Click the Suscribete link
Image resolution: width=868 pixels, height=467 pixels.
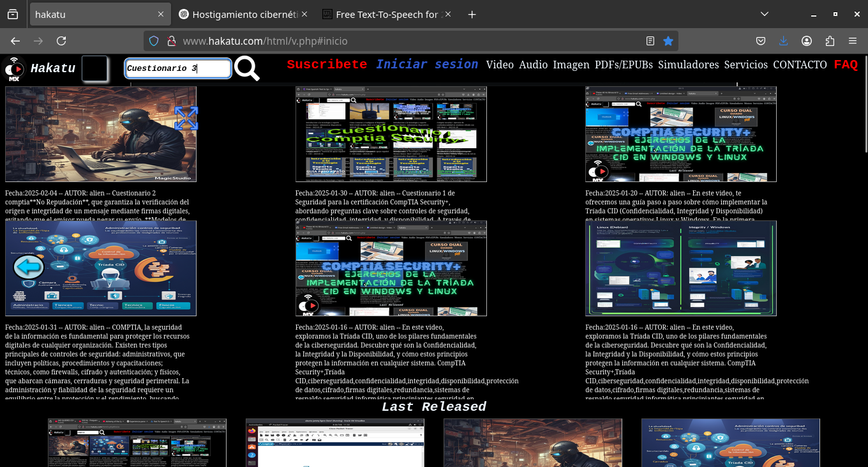[x=327, y=65]
